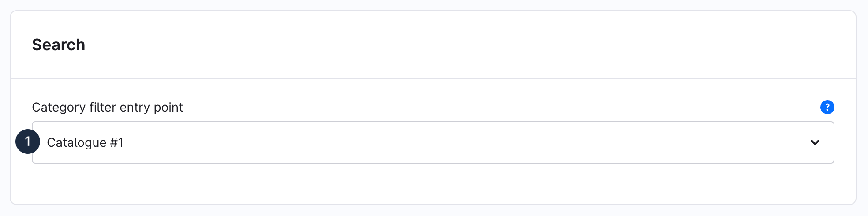Click the "Catalogue #1" selected value text

[85, 142]
